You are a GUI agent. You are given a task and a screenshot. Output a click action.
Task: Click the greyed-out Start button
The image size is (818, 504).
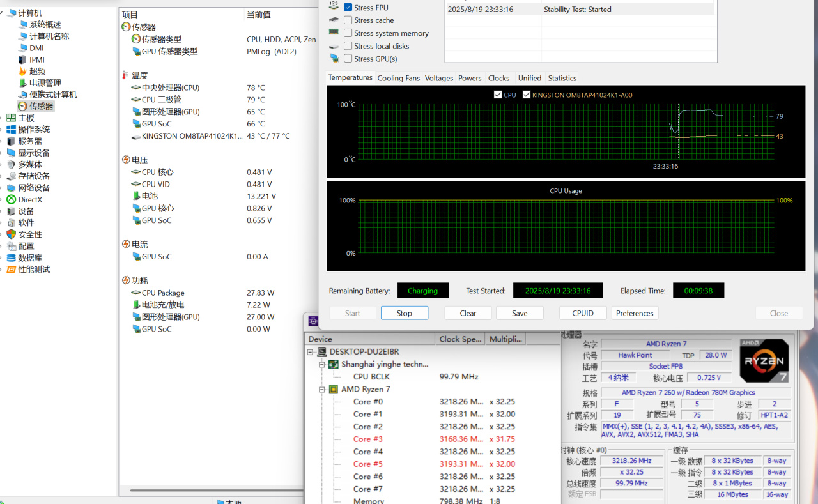[x=353, y=313]
